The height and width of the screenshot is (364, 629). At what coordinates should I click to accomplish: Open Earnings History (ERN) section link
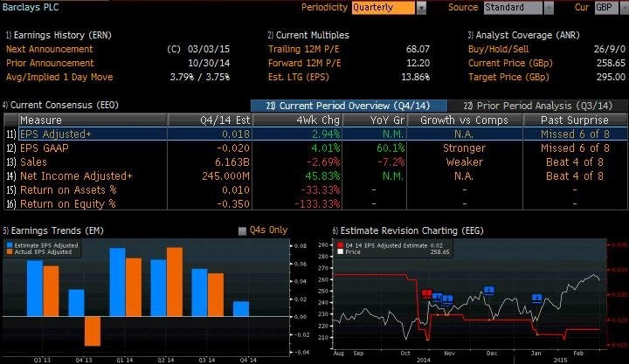click(x=59, y=35)
